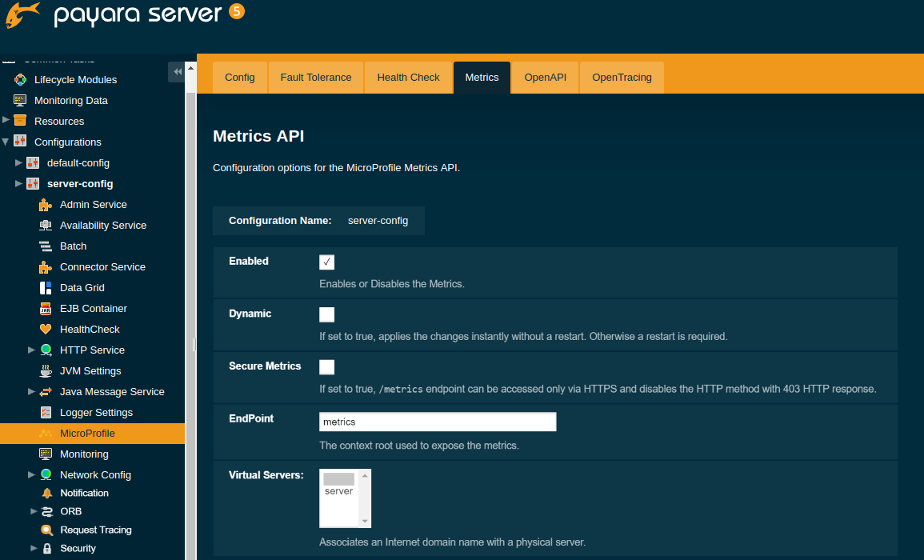Expand the HTTP Service node arrow

pos(32,350)
